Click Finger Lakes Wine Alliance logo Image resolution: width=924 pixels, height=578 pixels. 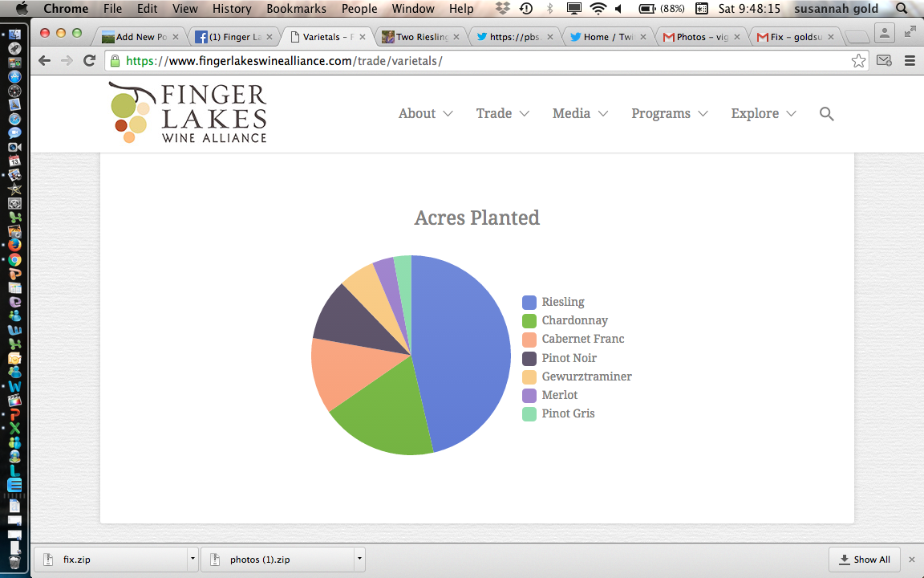(x=188, y=113)
